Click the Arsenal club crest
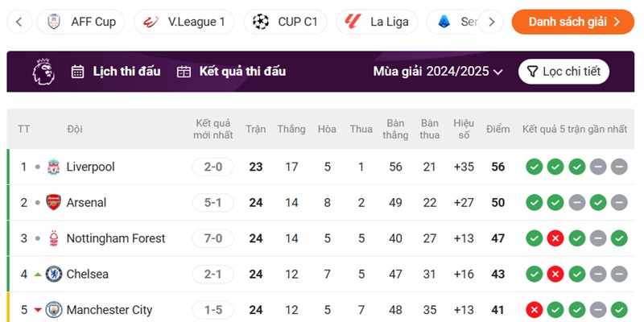 pyautogui.click(x=53, y=203)
